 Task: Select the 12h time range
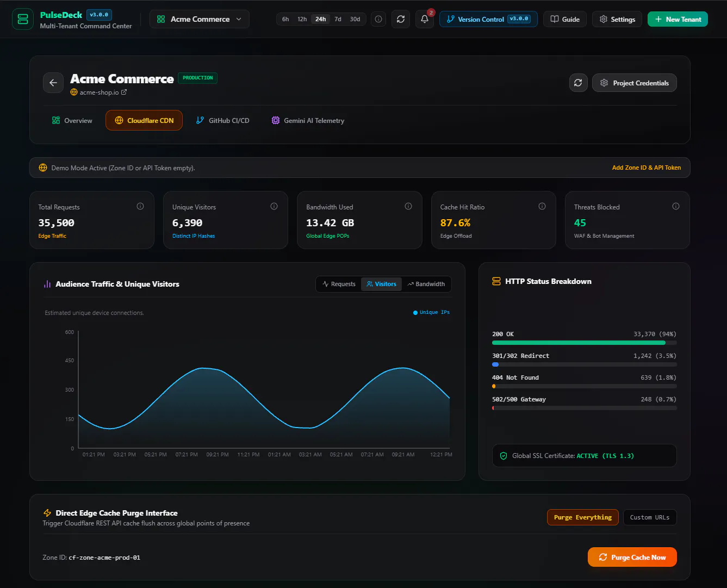pos(302,19)
